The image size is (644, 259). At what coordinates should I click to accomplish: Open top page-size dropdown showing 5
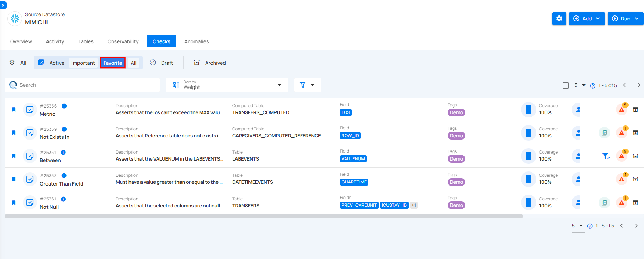click(x=580, y=85)
